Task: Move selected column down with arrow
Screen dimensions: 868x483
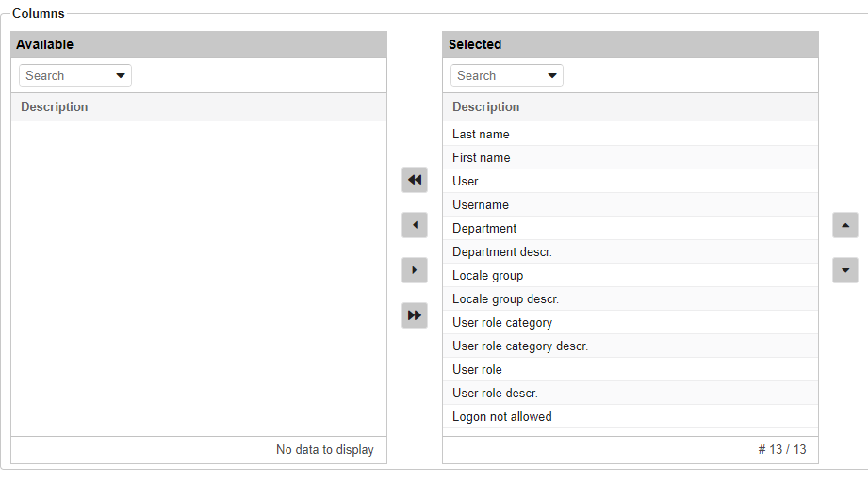Action: pos(845,270)
